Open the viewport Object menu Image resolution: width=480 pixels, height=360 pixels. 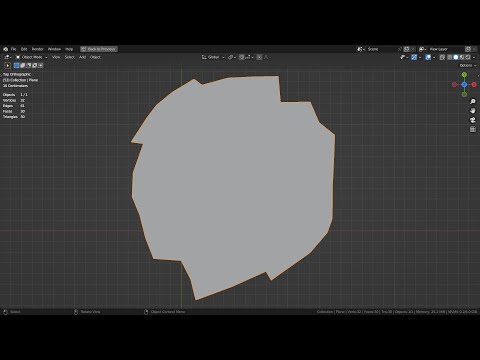click(x=95, y=57)
